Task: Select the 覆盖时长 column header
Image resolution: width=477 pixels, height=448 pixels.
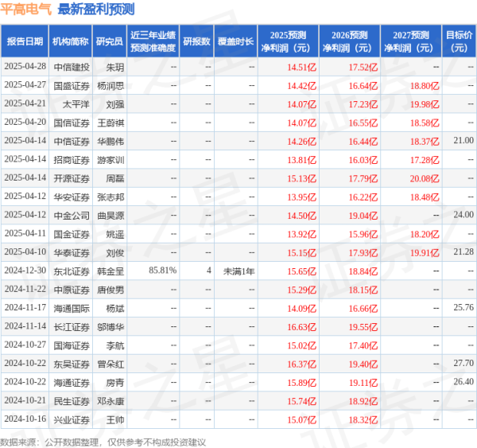Action: [235, 41]
